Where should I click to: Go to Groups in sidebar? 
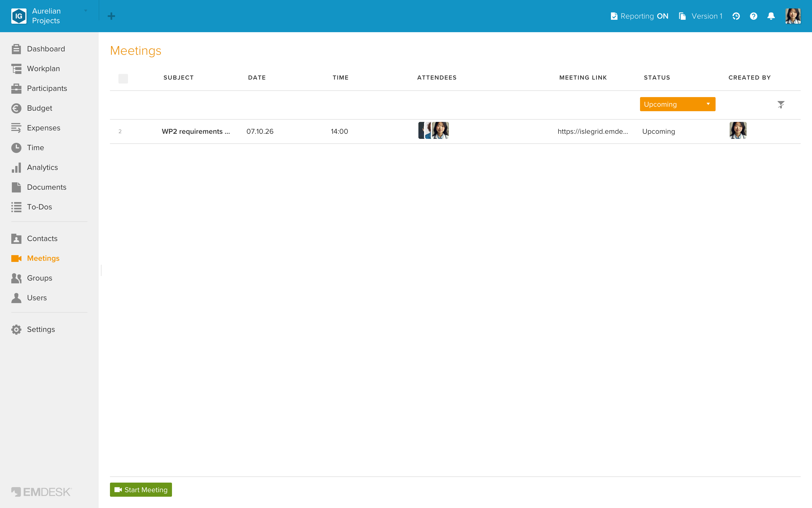[x=39, y=278]
